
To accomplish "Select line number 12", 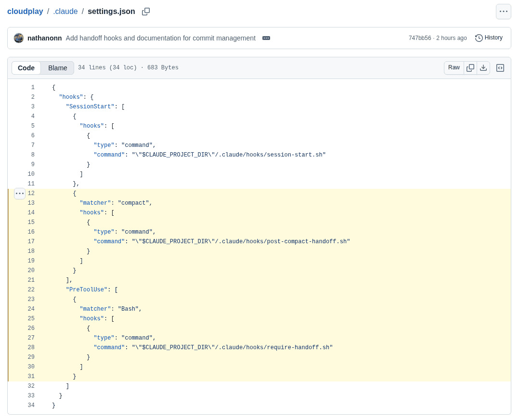I will tap(31, 193).
